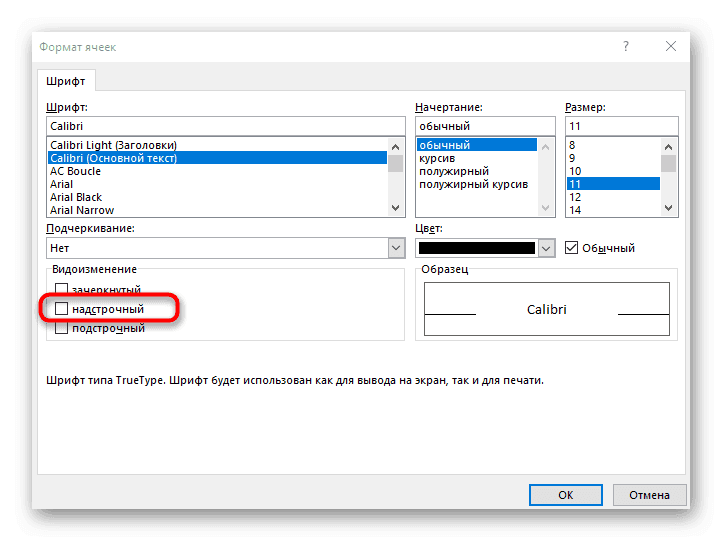Image resolution: width=722 pixels, height=541 pixels.
Task: Select Calibri Light (Заголовки) font
Action: [217, 145]
